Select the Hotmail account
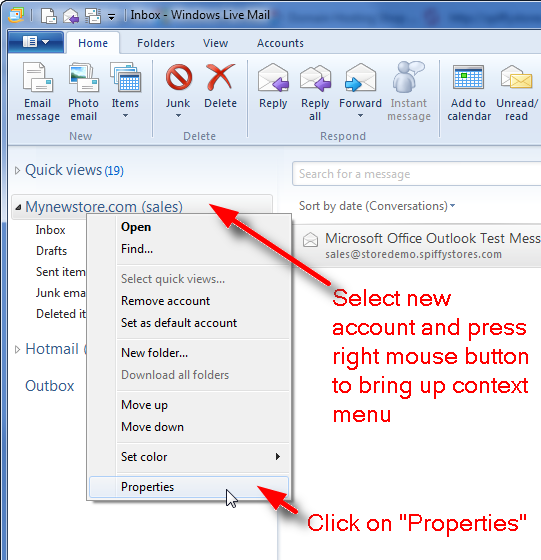This screenshot has height=560, width=541. tap(55, 349)
